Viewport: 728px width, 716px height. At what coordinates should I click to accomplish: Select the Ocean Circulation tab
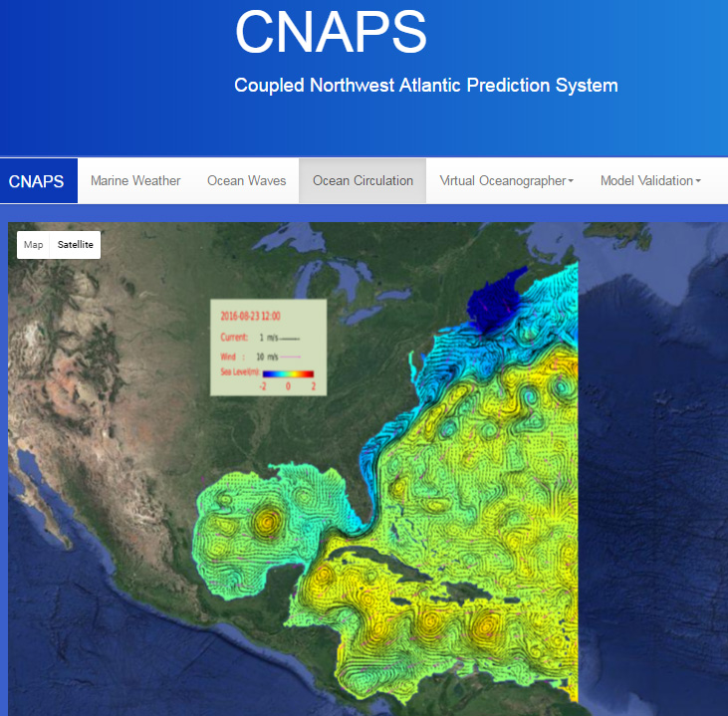click(x=363, y=180)
